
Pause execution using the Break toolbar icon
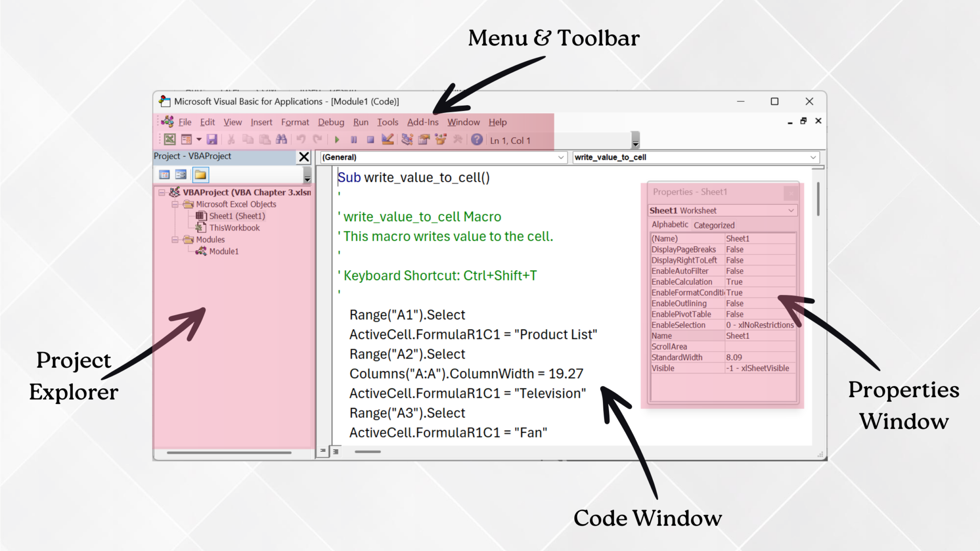point(354,140)
